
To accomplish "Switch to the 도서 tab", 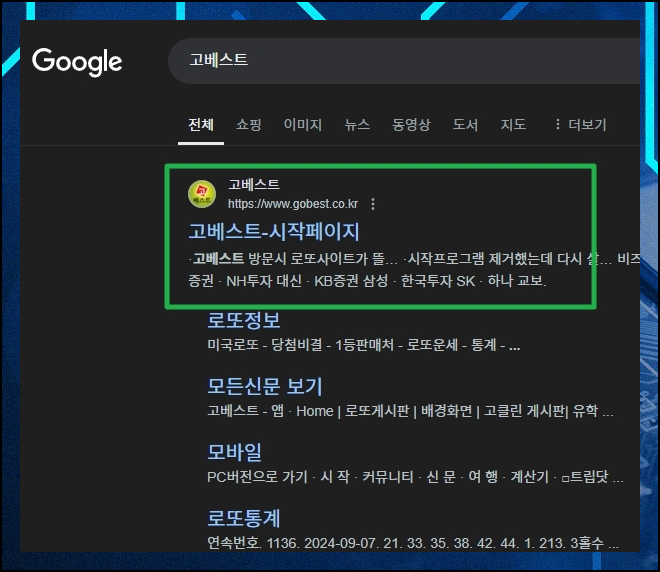I will pos(466,125).
